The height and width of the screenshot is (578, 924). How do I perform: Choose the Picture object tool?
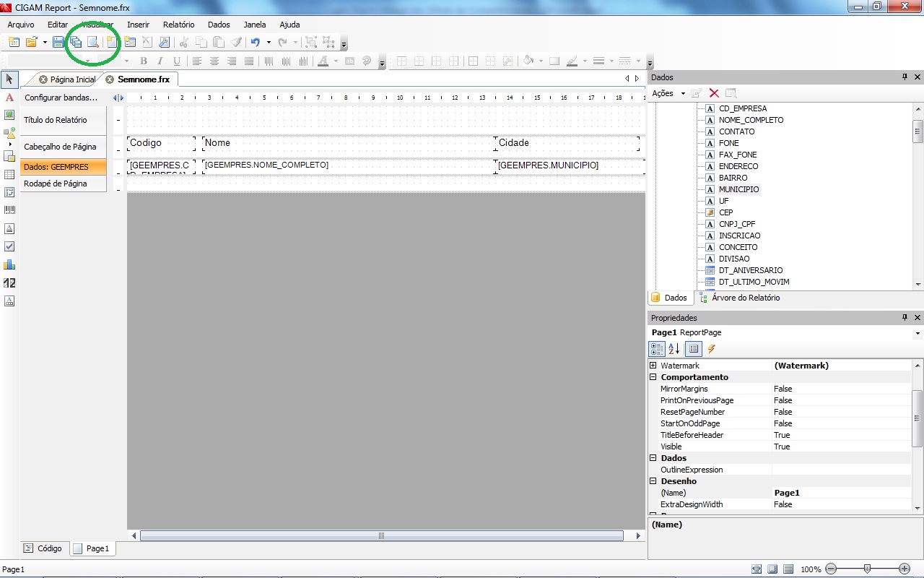[9, 115]
